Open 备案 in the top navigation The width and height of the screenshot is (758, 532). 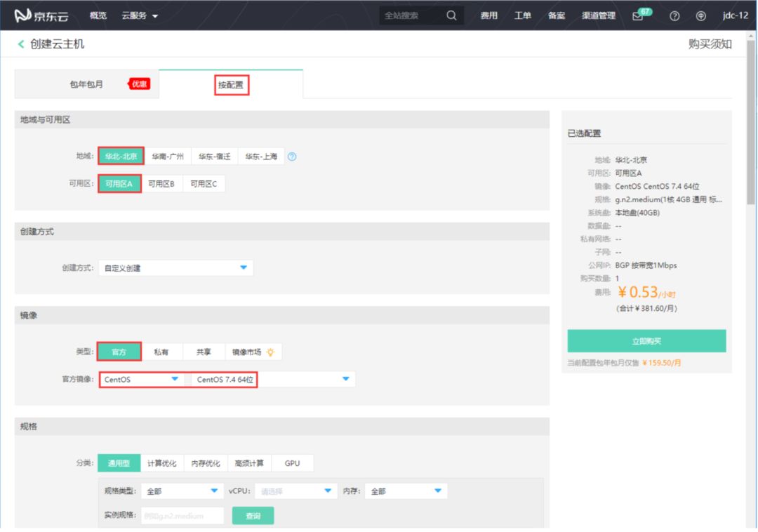(557, 15)
